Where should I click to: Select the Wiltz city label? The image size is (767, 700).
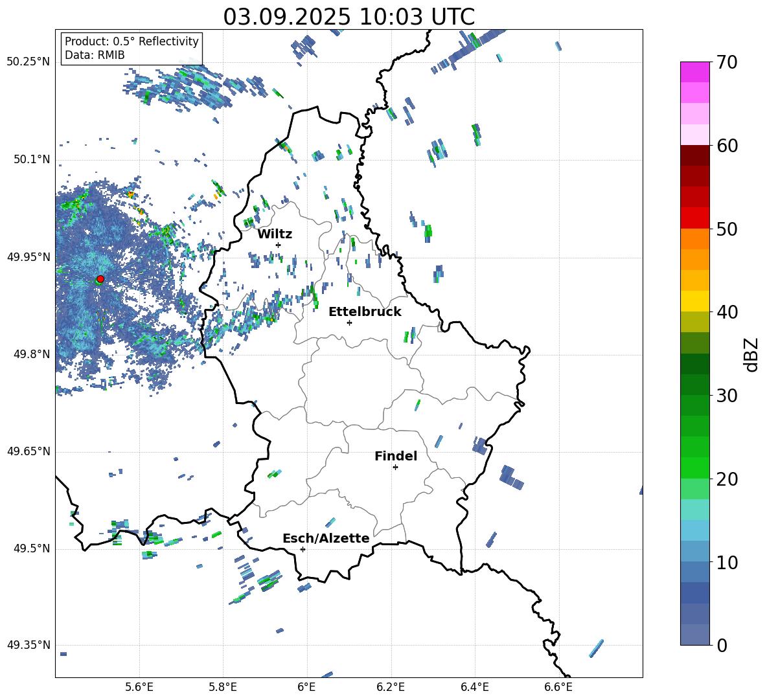(x=275, y=234)
